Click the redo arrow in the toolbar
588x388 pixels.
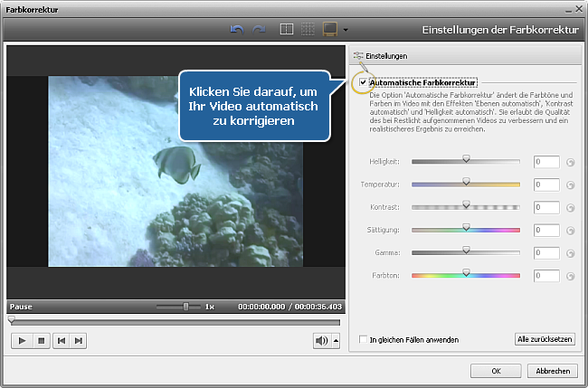click(259, 30)
